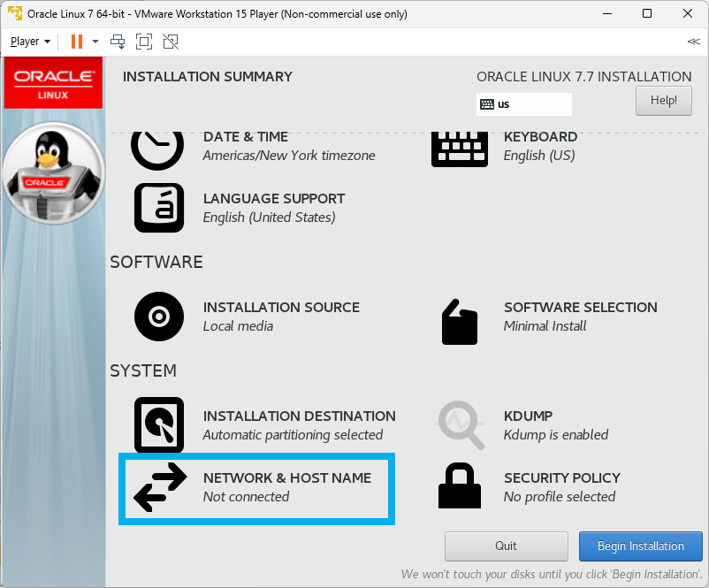Image resolution: width=709 pixels, height=588 pixels.
Task: Click 'Minimal Install' text
Action: pos(545,325)
